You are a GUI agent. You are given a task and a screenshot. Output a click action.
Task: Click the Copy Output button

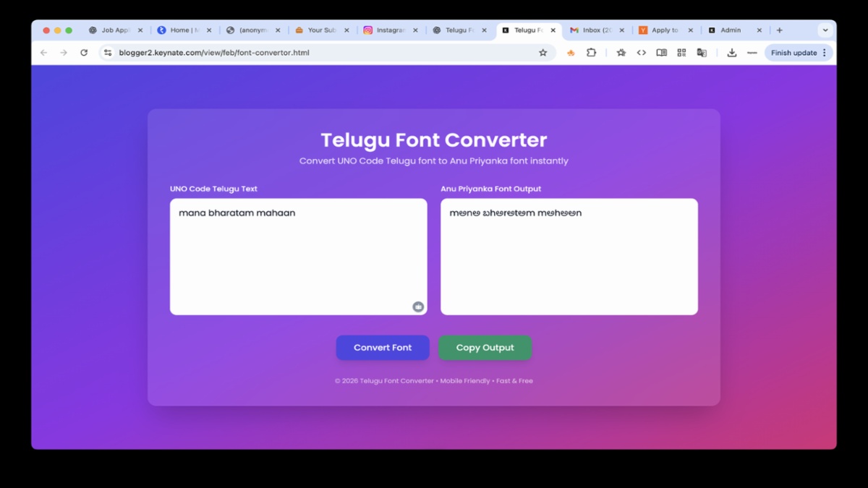[x=485, y=348]
